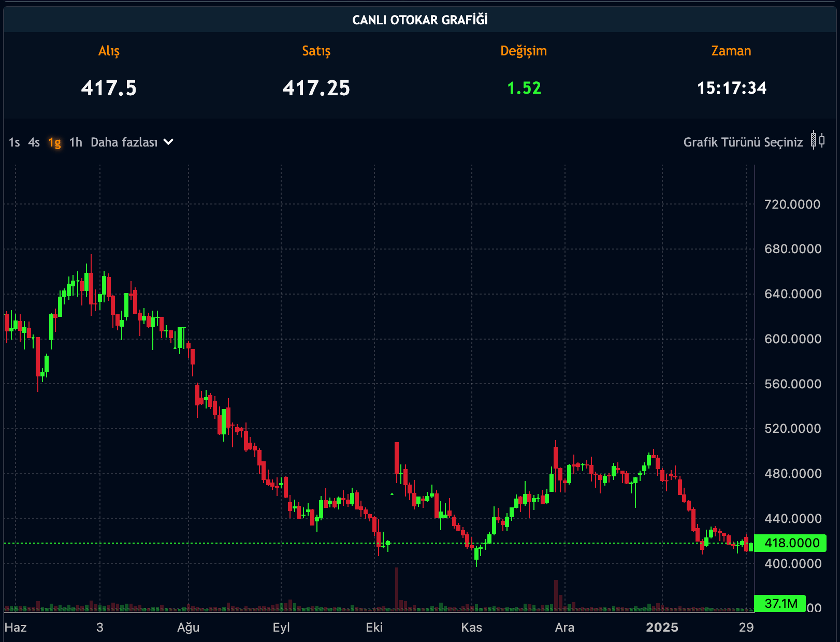Click the 720.0000 price axis label

(x=792, y=204)
